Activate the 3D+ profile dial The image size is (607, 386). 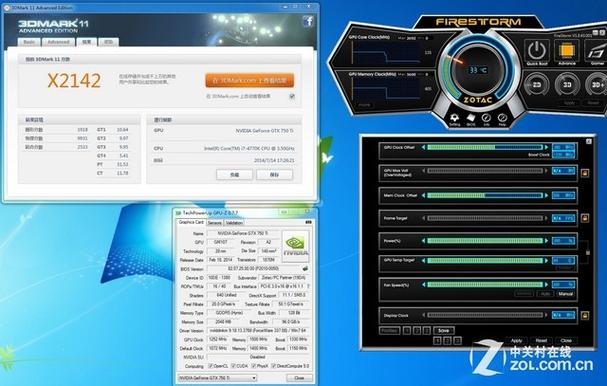pos(596,84)
